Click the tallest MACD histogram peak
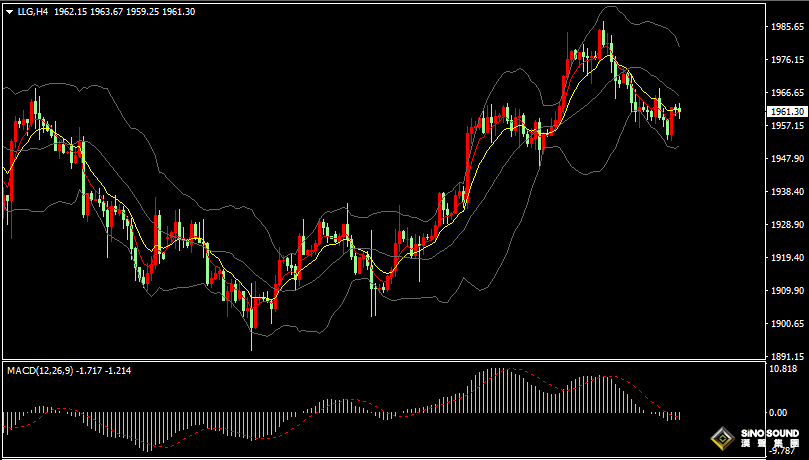Viewport: 809px width, 460px height. pos(495,372)
